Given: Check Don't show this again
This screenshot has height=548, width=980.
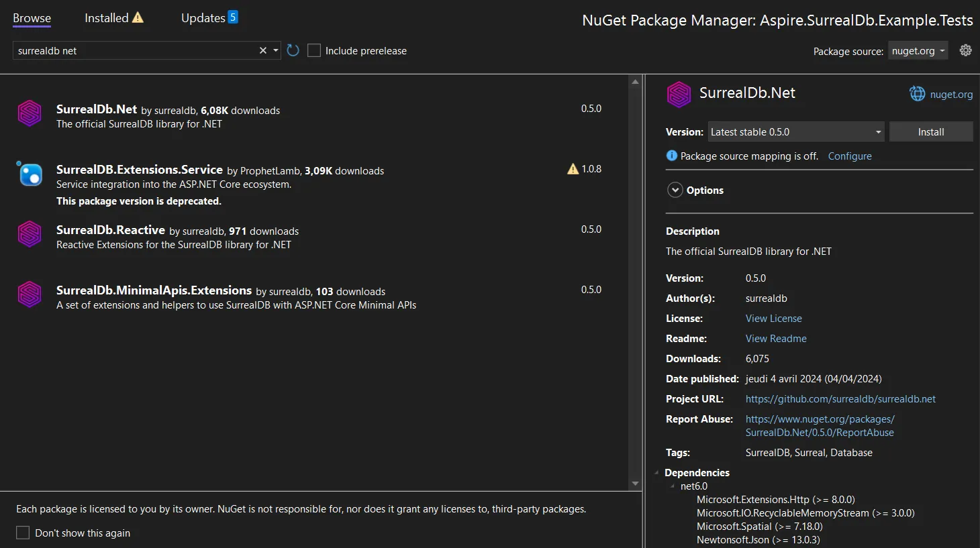Looking at the screenshot, I should click(x=22, y=532).
